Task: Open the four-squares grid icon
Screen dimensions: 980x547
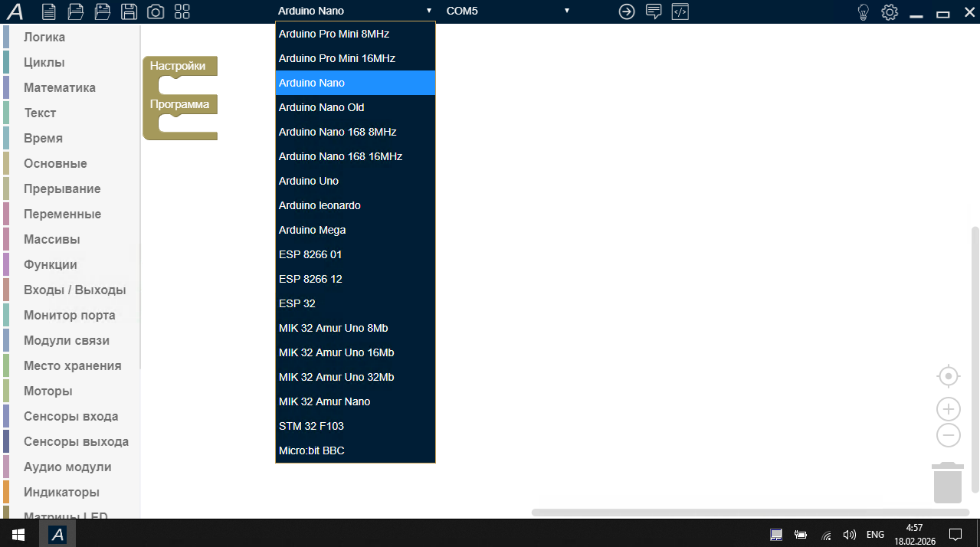Action: (182, 11)
